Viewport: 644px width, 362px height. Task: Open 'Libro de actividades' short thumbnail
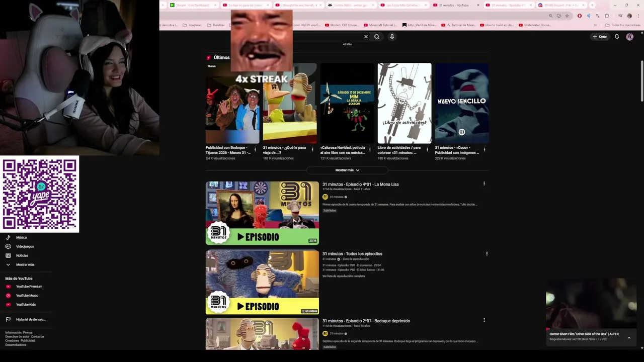pyautogui.click(x=405, y=103)
